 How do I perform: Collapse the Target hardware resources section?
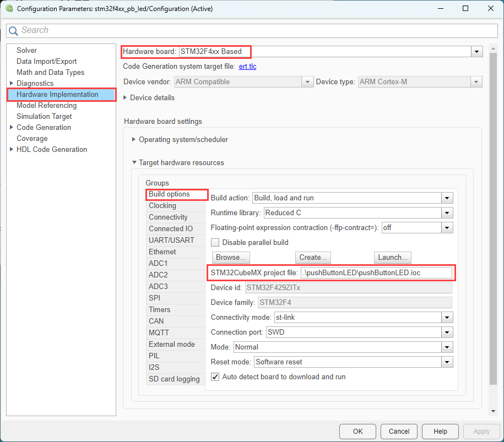134,163
